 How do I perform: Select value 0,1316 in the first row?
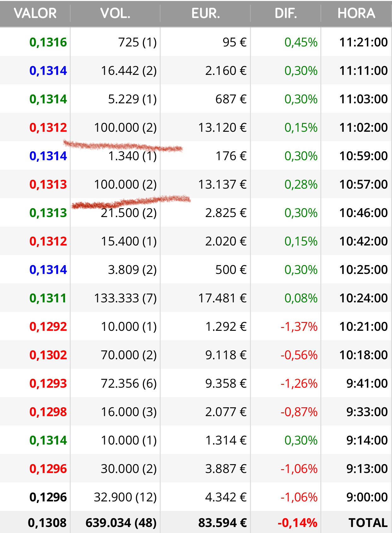click(x=48, y=42)
